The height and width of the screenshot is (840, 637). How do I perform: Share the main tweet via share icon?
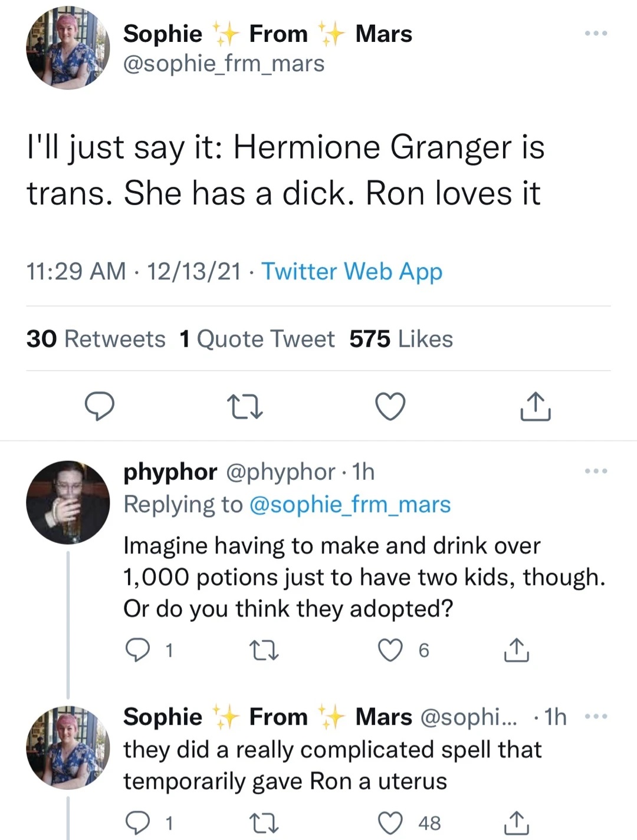coord(536,407)
